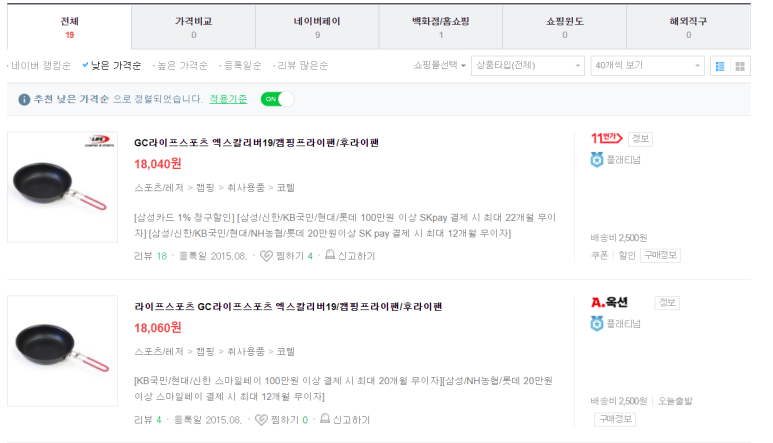The height and width of the screenshot is (443, 773).
Task: Sort by 네이버 랭킹순
Action: point(40,66)
